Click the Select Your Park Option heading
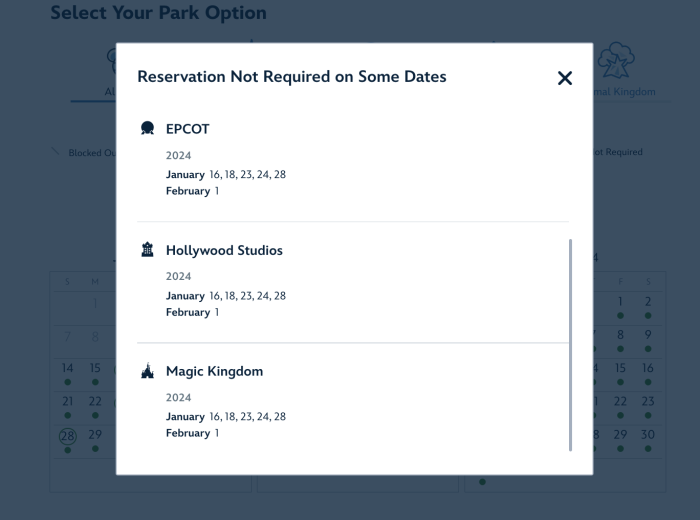The width and height of the screenshot is (700, 520). point(158,13)
